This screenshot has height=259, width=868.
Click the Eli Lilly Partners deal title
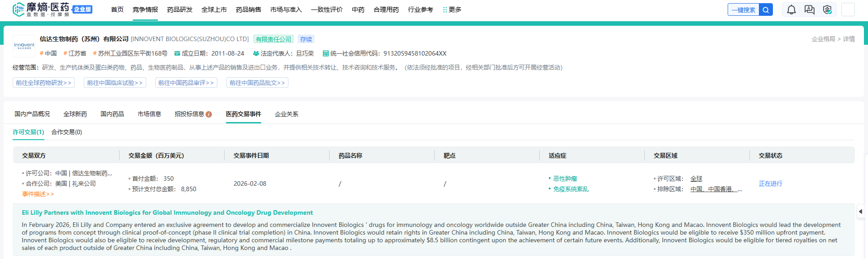[x=168, y=212]
